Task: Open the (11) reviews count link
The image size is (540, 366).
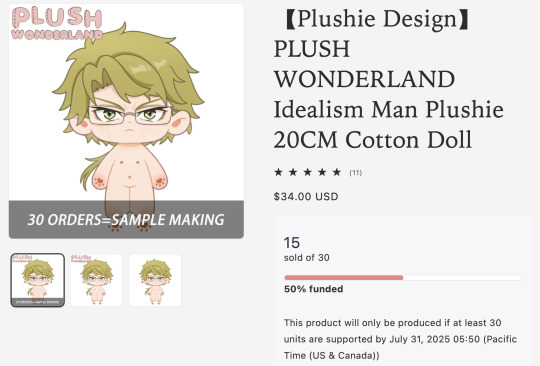Action: pyautogui.click(x=355, y=172)
